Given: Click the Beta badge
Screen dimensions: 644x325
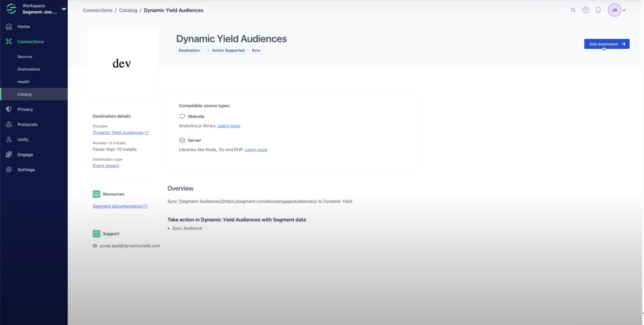Looking at the screenshot, I should [256, 50].
